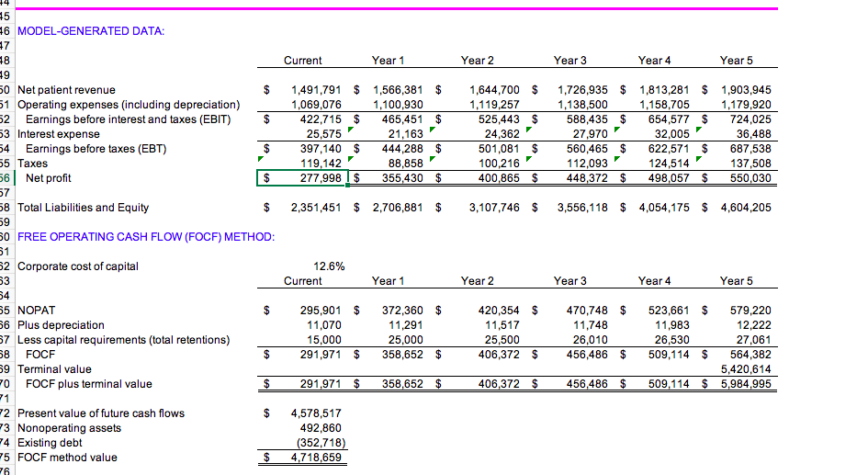Select Year 2 EBT value 501,081
868x475 pixels.
[499, 148]
